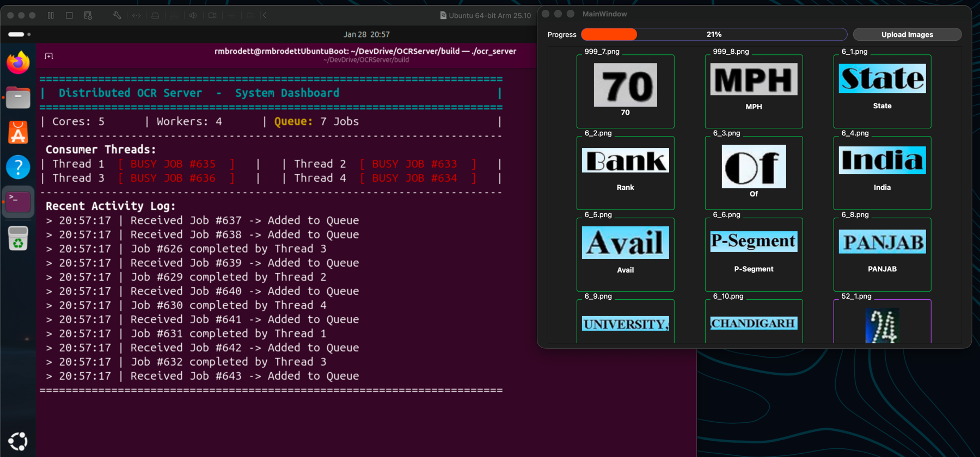Click the terminal title rmbrodett@rmbrodettUbuntuBoot
Viewport: 980px width, 457px height.
click(x=365, y=51)
